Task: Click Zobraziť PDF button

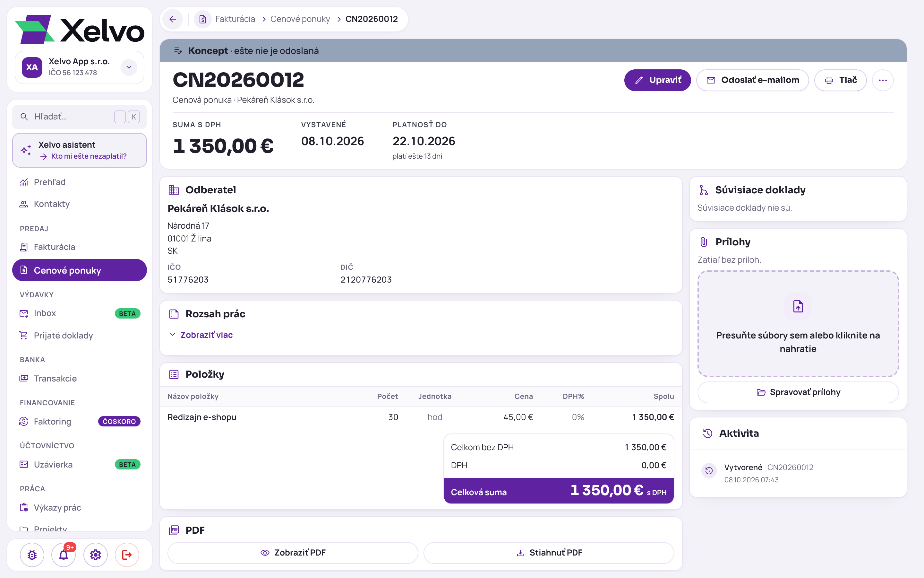Action: (x=293, y=553)
